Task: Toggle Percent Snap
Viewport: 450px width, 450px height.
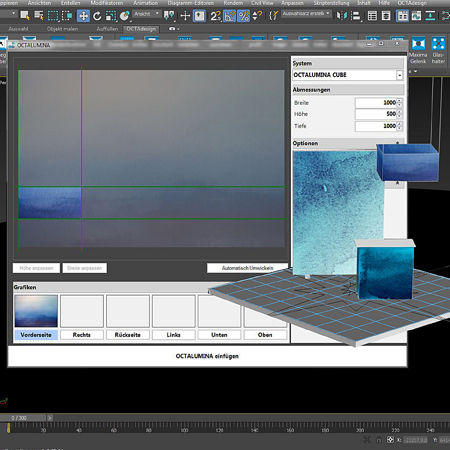Action: (x=244, y=16)
